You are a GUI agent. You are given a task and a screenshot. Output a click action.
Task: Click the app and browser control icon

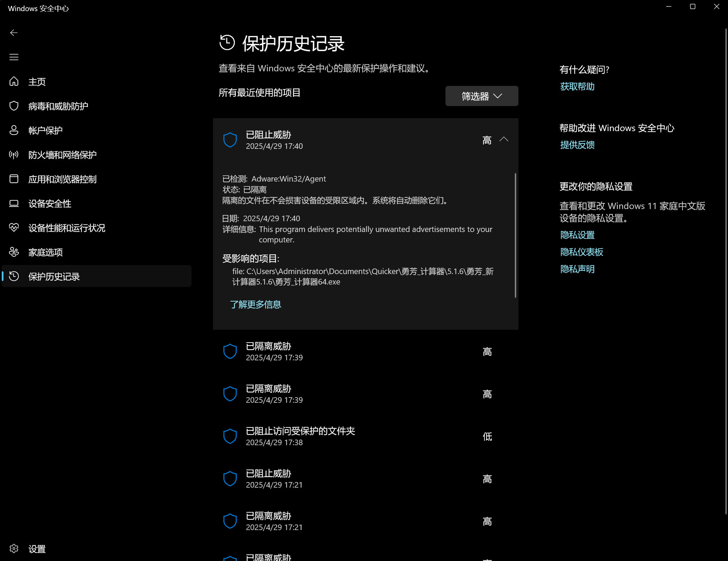pyautogui.click(x=14, y=179)
